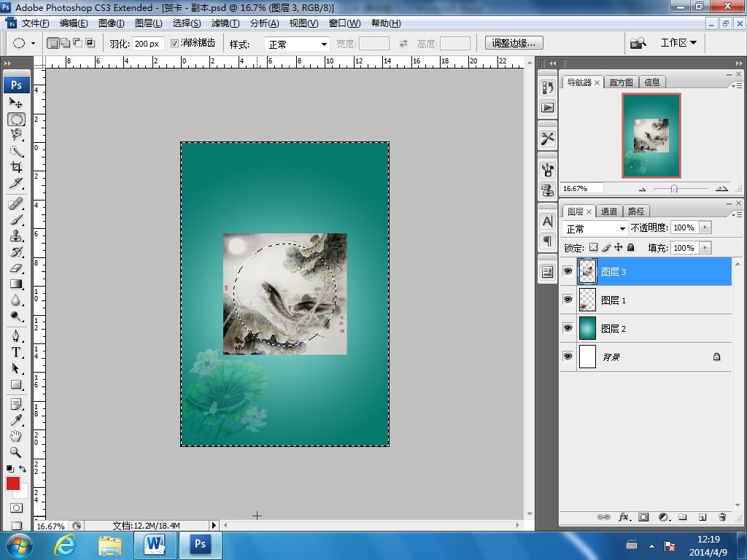
Task: Select the Healing Brush tool
Action: pos(16,204)
